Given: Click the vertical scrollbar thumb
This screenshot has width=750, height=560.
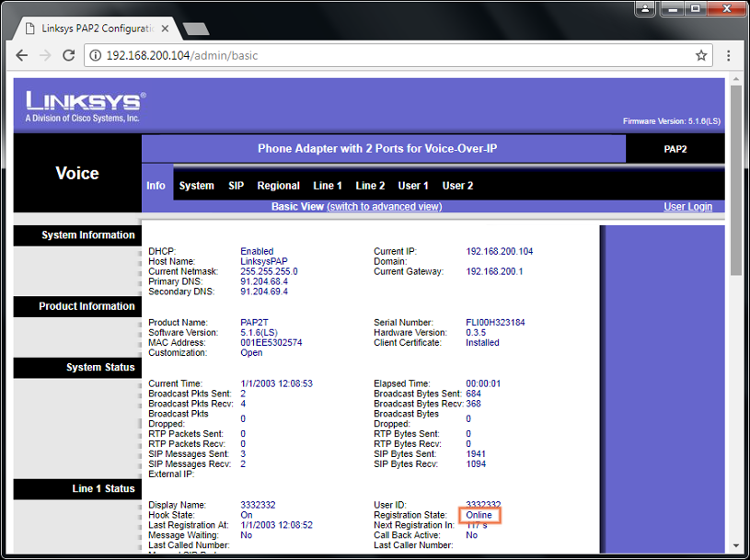Looking at the screenshot, I should tap(736, 180).
